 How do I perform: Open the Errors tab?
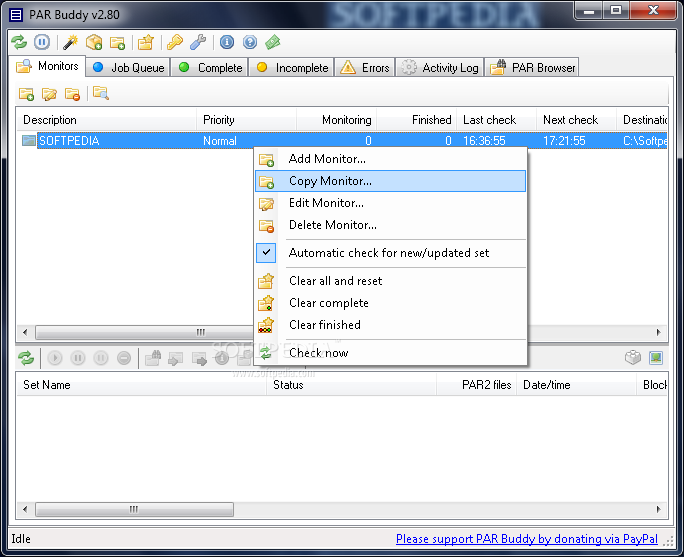pyautogui.click(x=365, y=68)
